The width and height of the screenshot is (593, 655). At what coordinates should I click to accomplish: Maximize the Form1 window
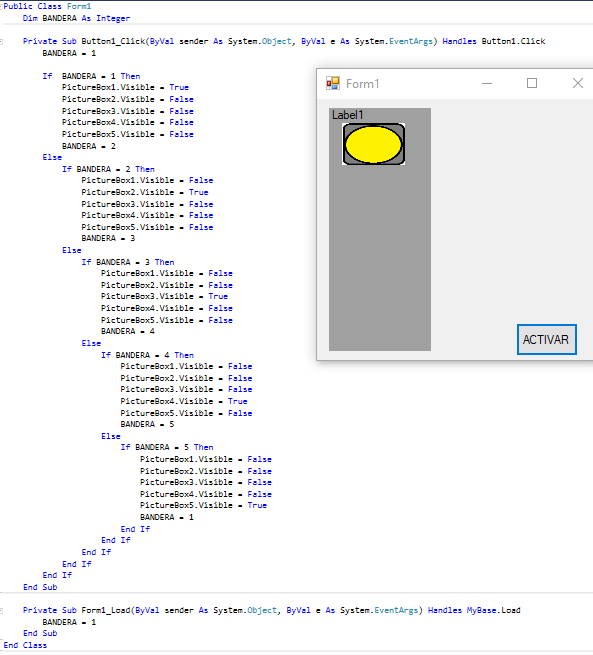pos(532,84)
